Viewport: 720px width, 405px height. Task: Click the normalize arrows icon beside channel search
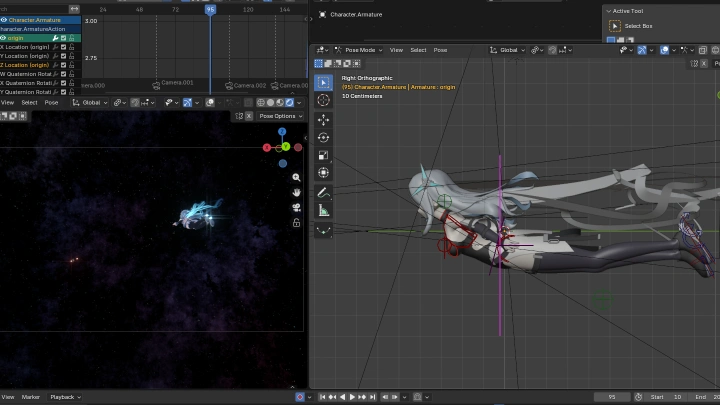pos(74,9)
